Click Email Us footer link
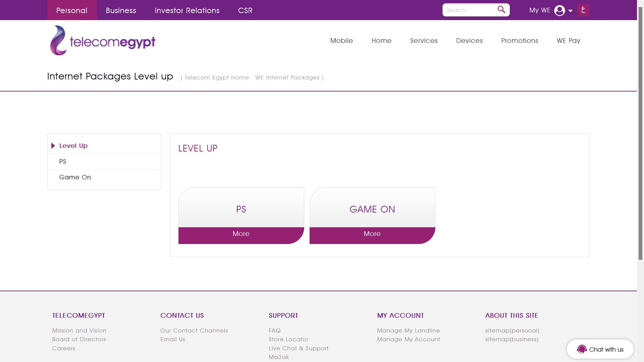The height and width of the screenshot is (362, 644). (x=173, y=339)
